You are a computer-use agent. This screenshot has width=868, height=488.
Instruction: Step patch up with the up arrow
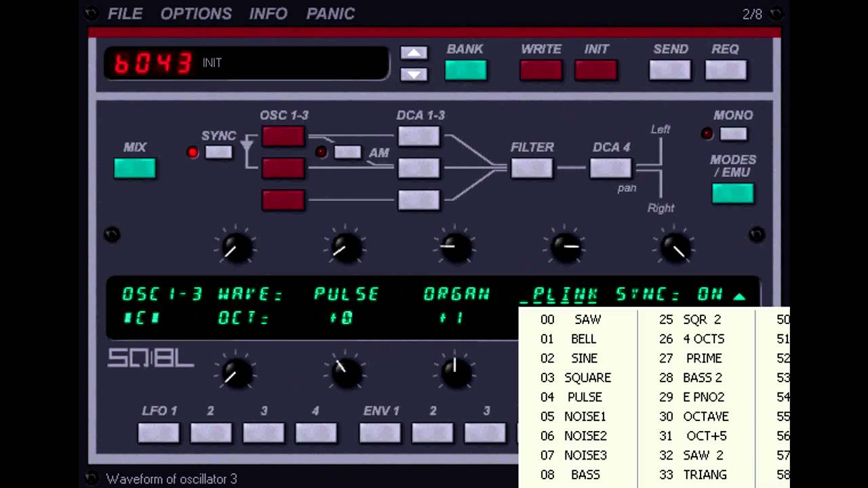coord(414,53)
